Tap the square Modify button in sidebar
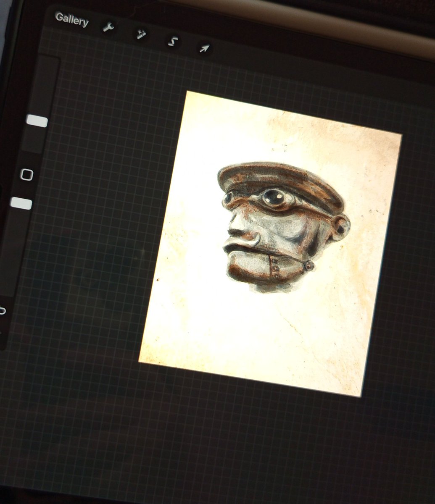435x504 pixels. 27,175
